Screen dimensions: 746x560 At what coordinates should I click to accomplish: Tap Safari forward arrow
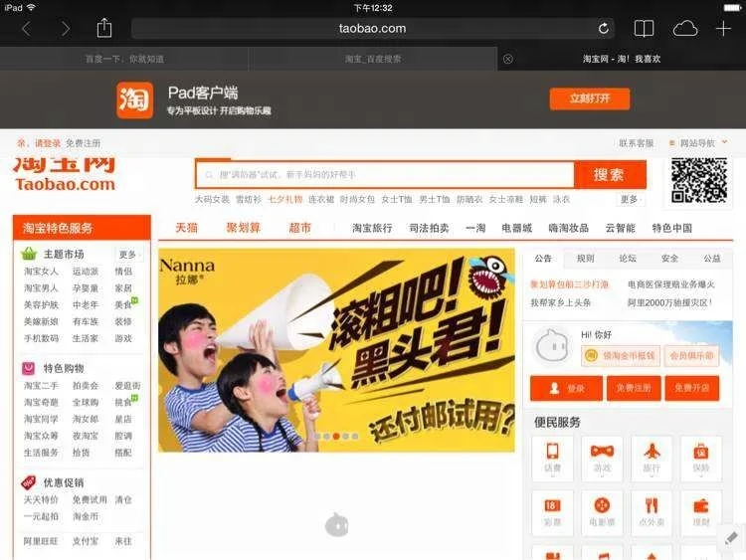[x=66, y=29]
